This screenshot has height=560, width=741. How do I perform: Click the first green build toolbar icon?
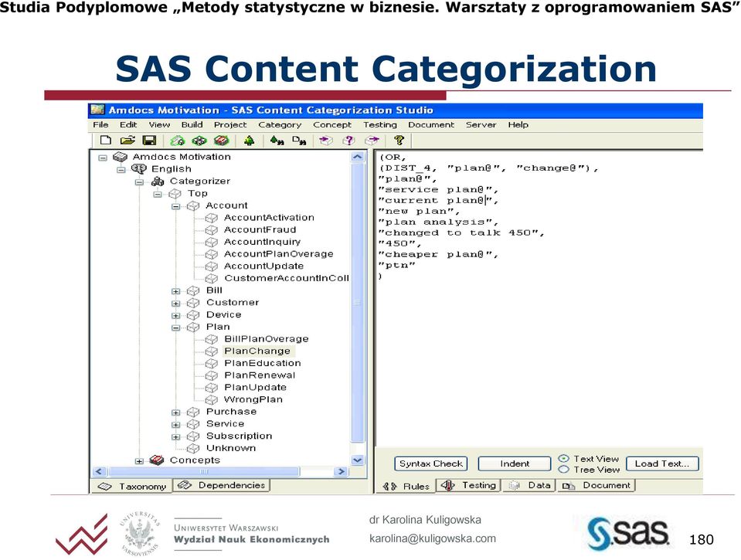pyautogui.click(x=178, y=141)
